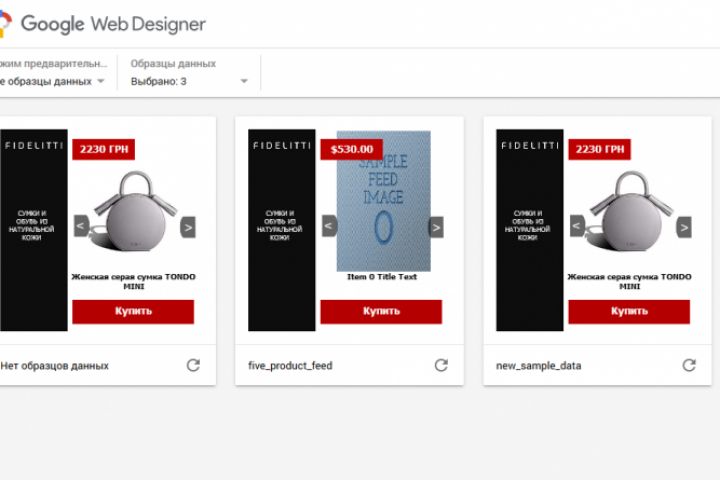Click the 'Нет образцов данных' label

[x=54, y=366]
